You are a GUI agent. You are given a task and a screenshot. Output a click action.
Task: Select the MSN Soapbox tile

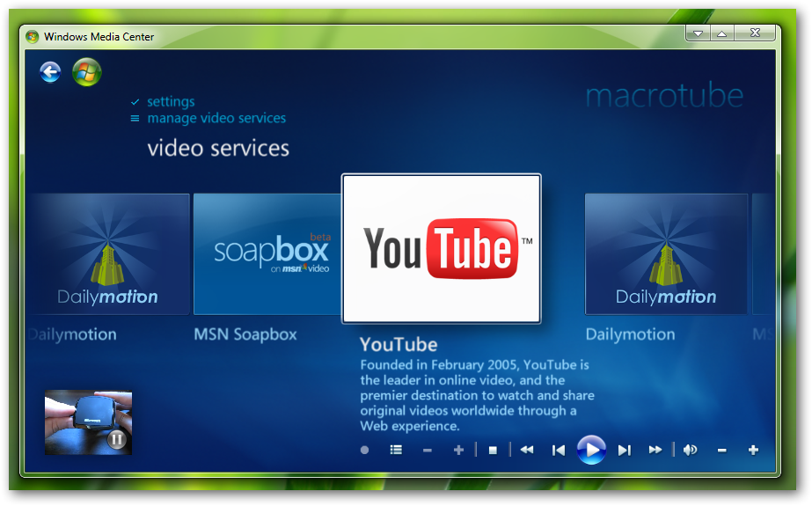[x=267, y=253]
